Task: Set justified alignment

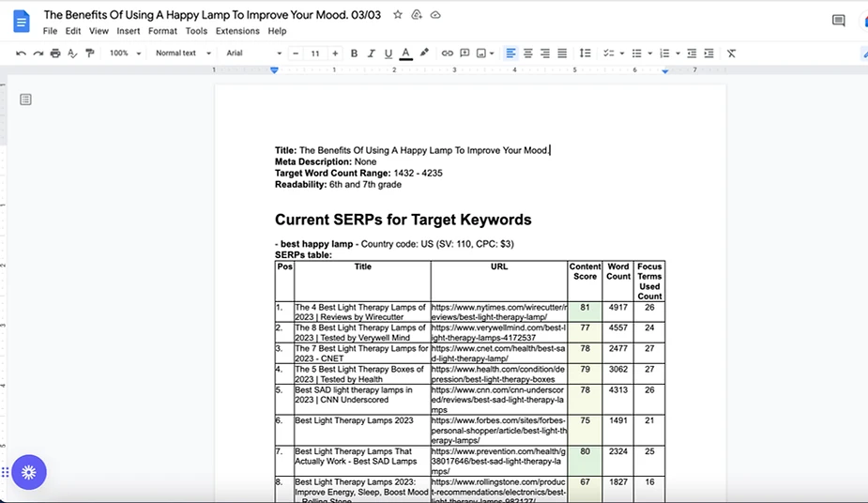Action: 562,53
